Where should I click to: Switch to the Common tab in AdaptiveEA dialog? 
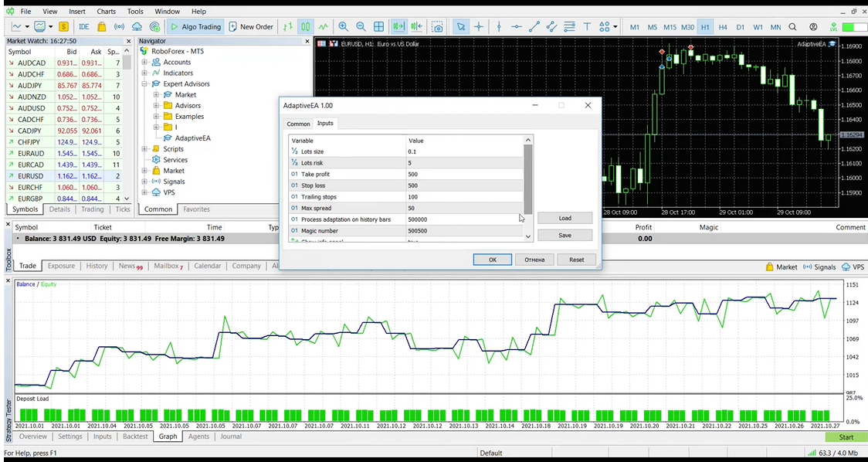point(298,124)
